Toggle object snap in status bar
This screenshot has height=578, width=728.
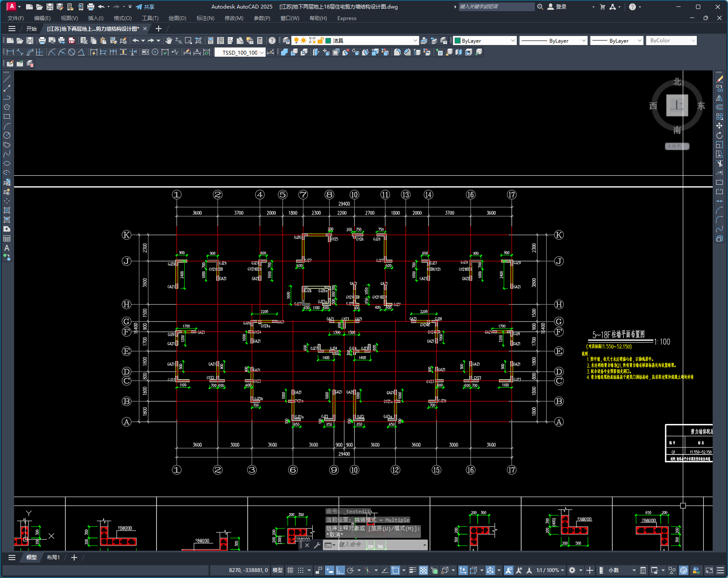point(396,570)
